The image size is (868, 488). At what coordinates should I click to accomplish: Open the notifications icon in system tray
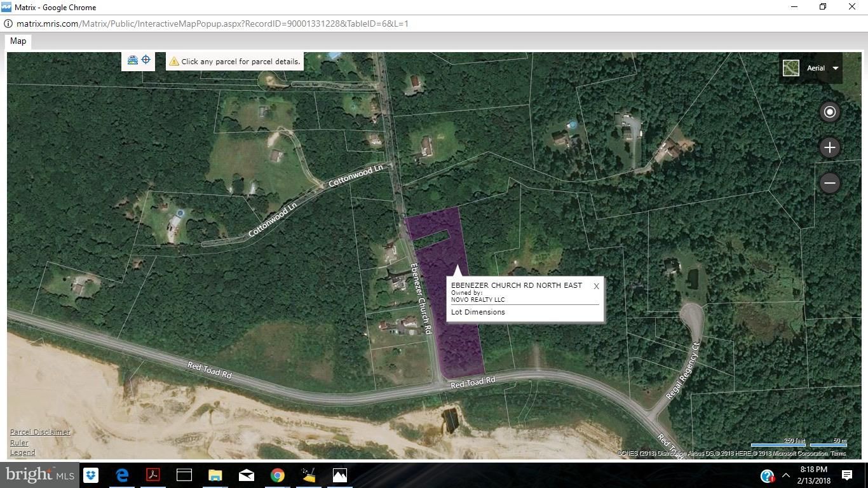[846, 475]
